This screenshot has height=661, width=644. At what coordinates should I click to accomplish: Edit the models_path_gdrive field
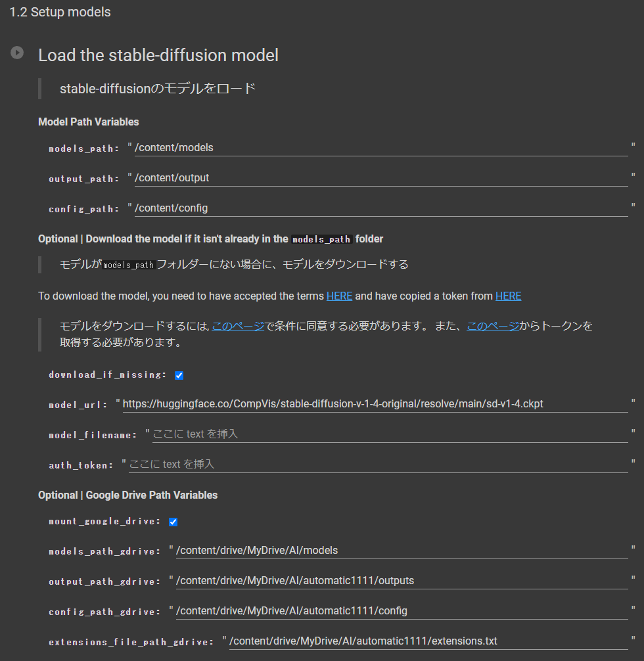402,551
